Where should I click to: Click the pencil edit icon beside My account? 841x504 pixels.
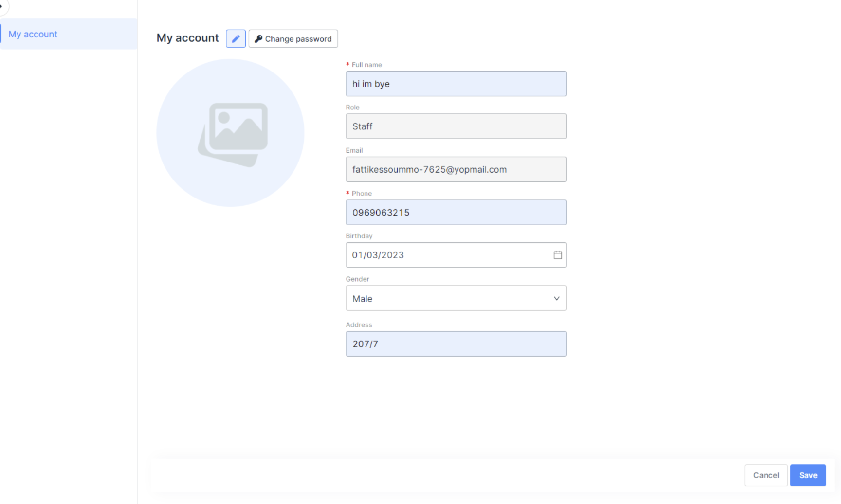pyautogui.click(x=236, y=39)
